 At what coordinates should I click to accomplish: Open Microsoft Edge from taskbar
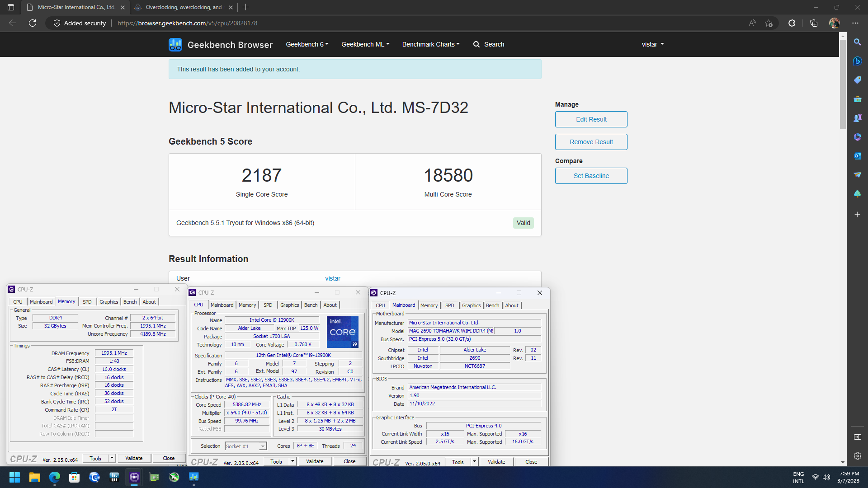(54, 477)
